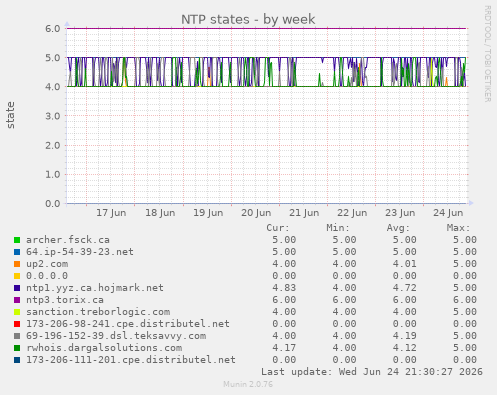Select the rwhois.dargalsolutions.com legend label
The image size is (497, 395).
pos(104,348)
